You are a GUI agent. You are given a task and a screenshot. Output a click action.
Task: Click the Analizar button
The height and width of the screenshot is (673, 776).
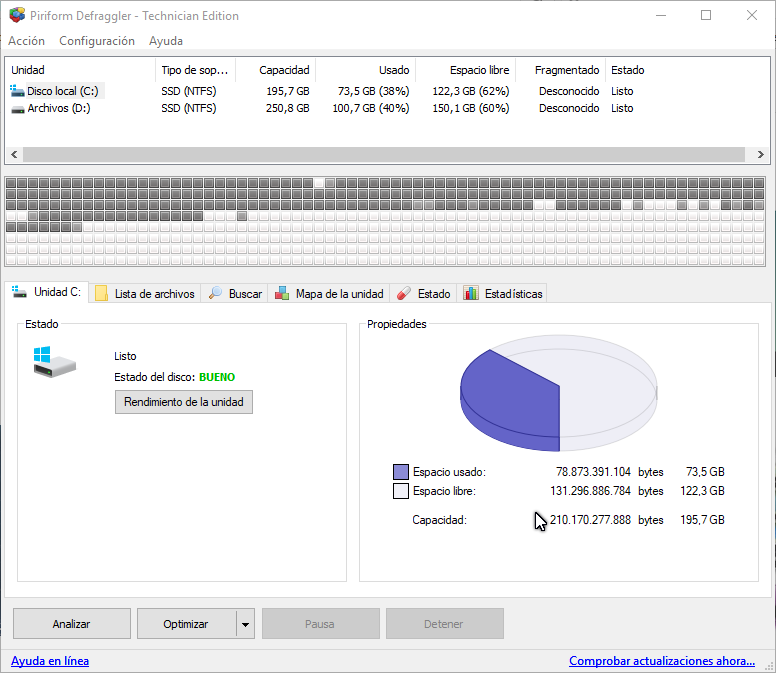coord(72,624)
